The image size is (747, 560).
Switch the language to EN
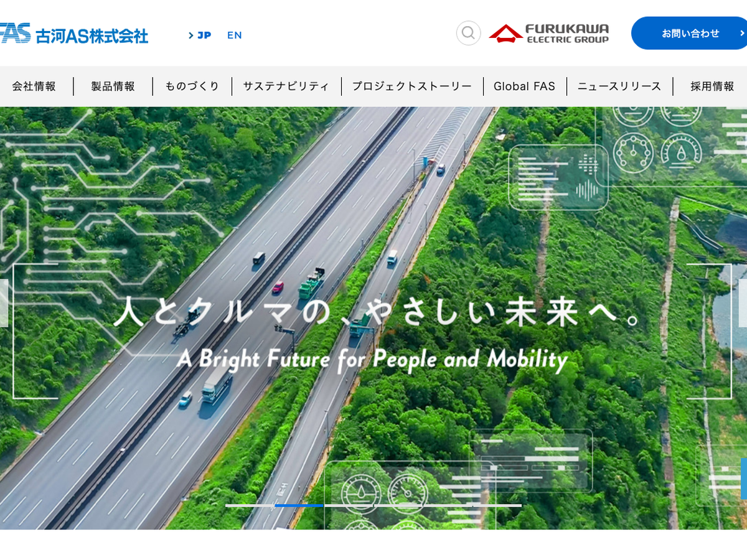235,35
